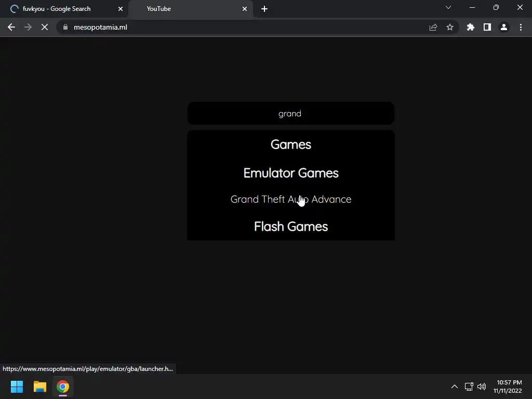The image size is (532, 399).
Task: Bookmark this page with the star
Action: tap(449, 27)
